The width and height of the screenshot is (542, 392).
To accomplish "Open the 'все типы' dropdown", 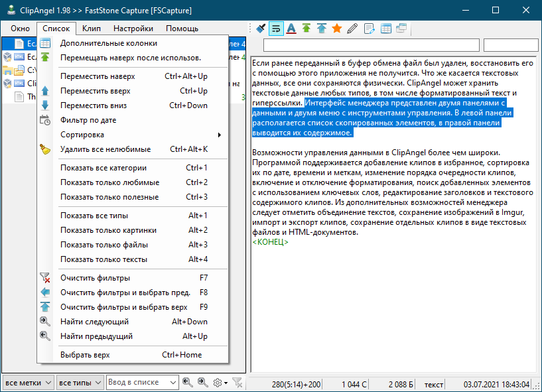I will coord(80,383).
